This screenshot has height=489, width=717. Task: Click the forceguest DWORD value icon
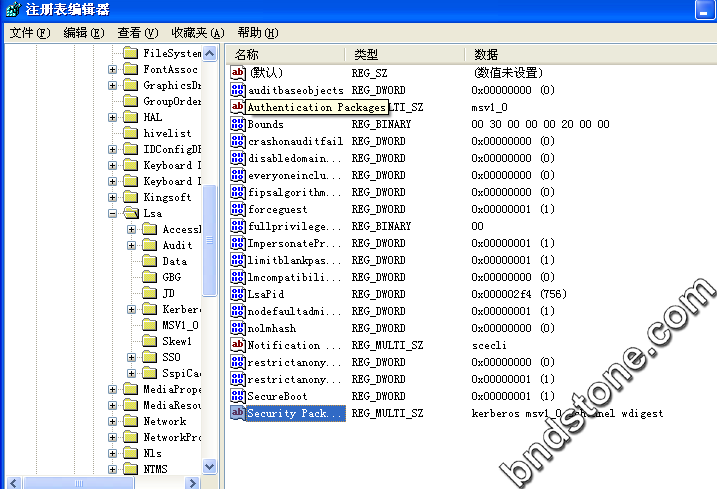coord(238,209)
